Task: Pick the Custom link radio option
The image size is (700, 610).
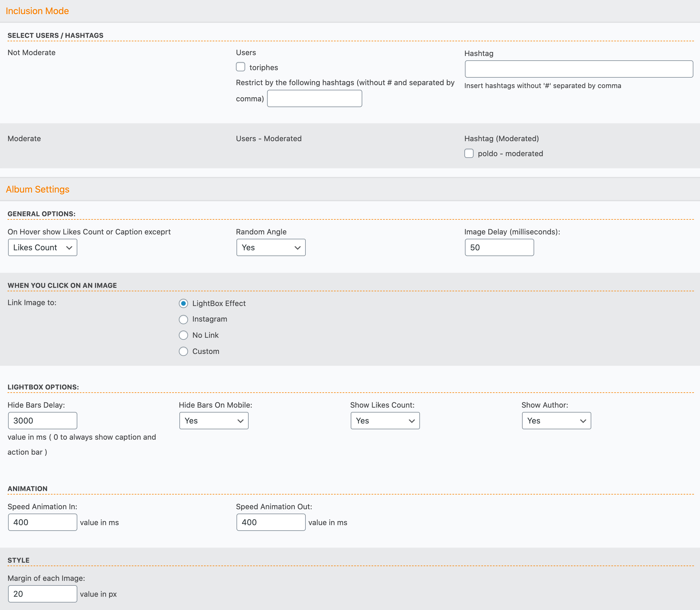Action: coord(183,351)
